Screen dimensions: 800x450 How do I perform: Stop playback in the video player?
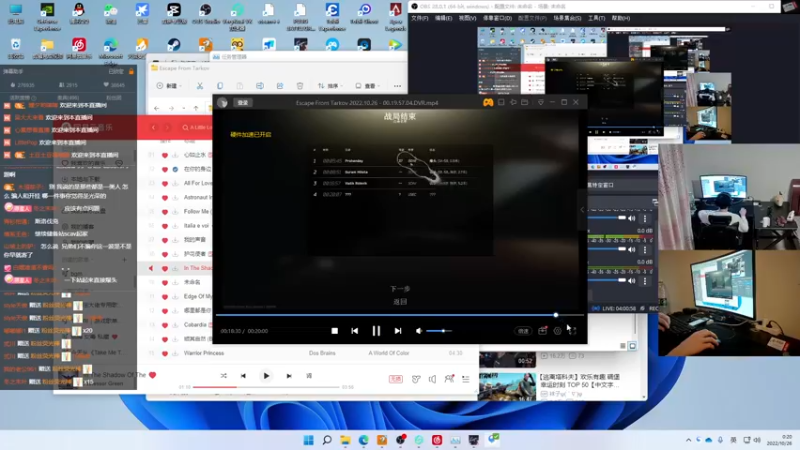click(x=335, y=331)
